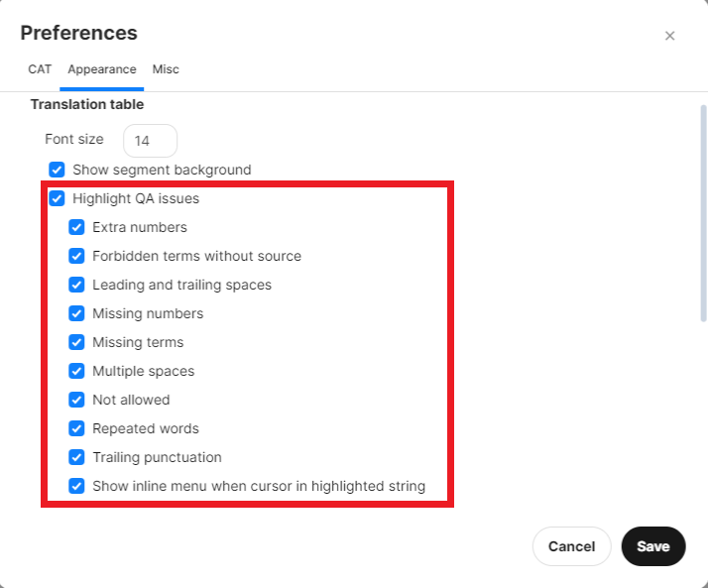Uncheck Forbidden terms without source
The width and height of the screenshot is (708, 588).
(77, 256)
